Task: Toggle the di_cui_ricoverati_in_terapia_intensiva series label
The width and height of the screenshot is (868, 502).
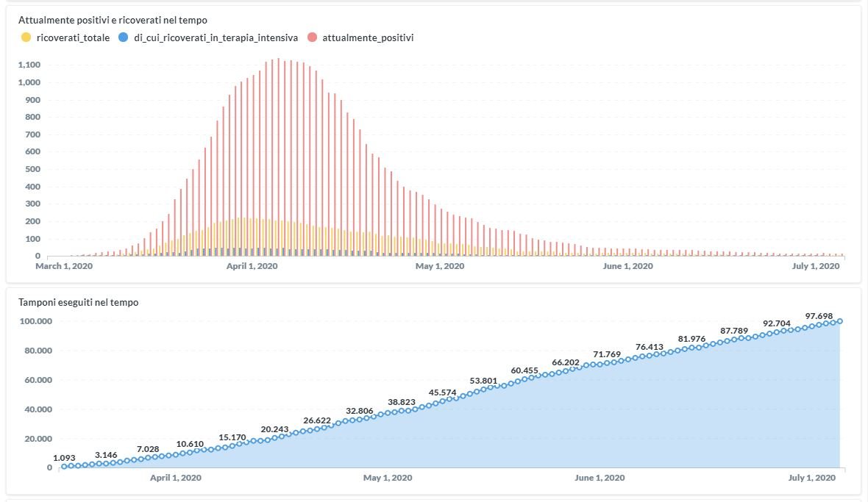Action: click(x=216, y=37)
